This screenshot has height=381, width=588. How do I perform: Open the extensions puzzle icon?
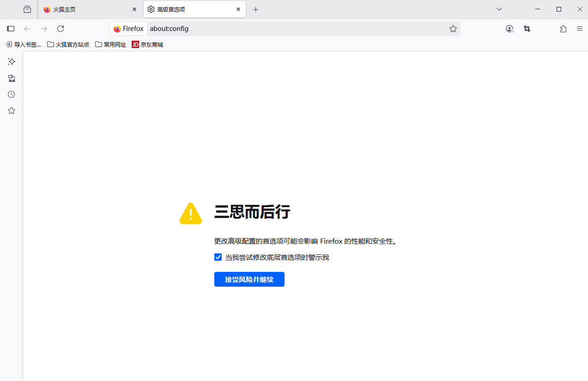(563, 29)
